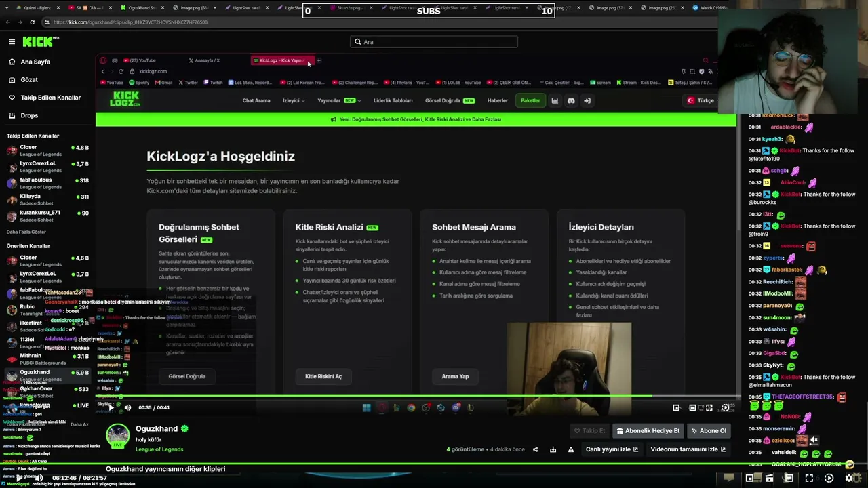The image size is (868, 488).
Task: Click the KickLogz site logo
Action: 126,100
